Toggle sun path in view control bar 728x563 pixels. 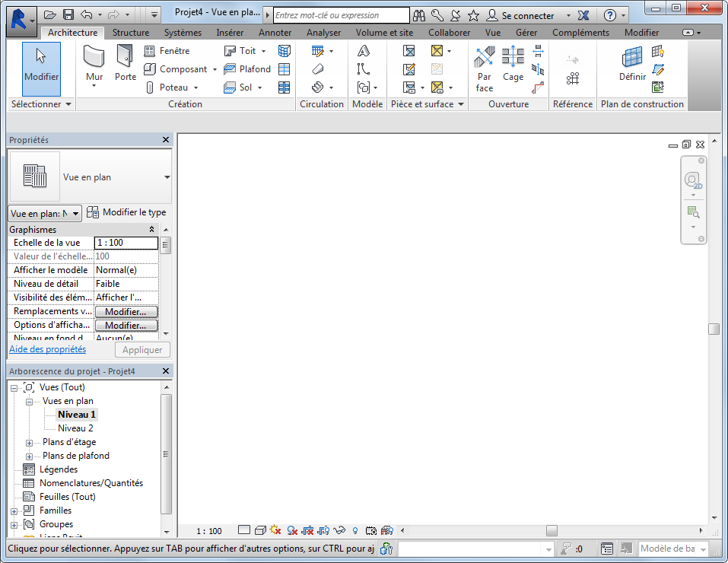click(276, 530)
